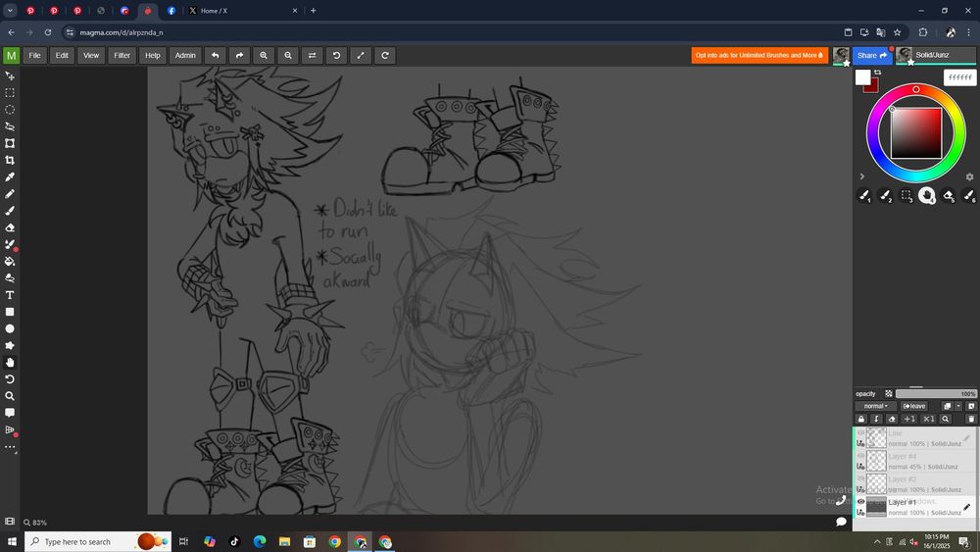Screen dimensions: 980x552
Task: Open the Solid/Junz user profile
Action: pyautogui.click(x=936, y=55)
